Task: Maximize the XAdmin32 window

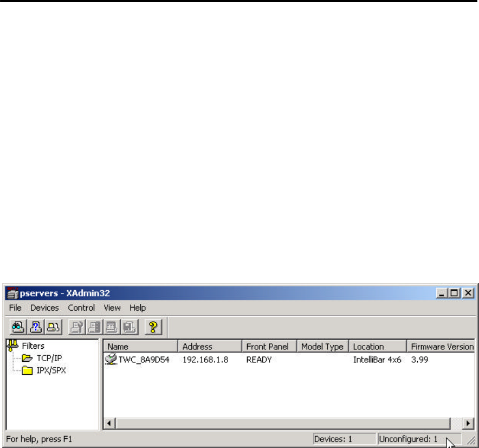Action: coord(454,293)
